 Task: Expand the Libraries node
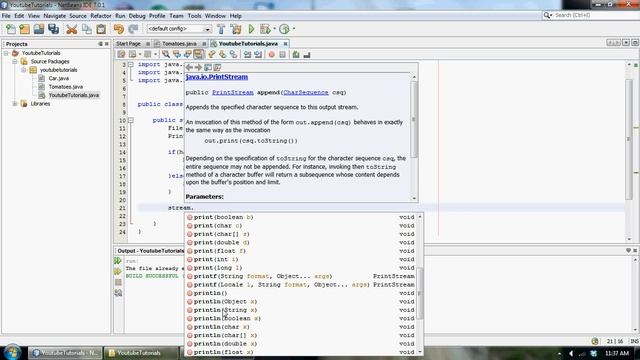click(15, 104)
